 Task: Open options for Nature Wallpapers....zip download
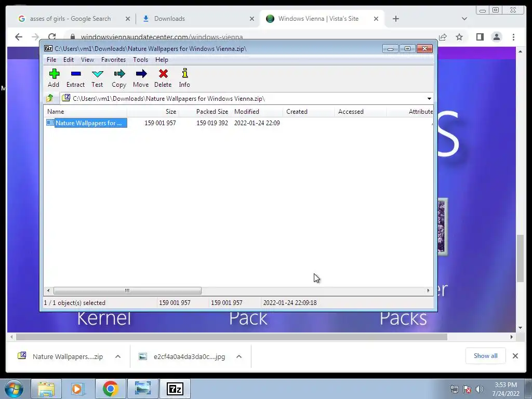click(x=118, y=356)
